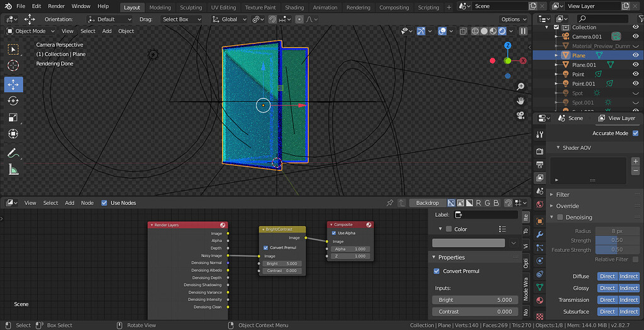Pause the viewport render preview
The width and height of the screenshot is (644, 330).
click(523, 31)
